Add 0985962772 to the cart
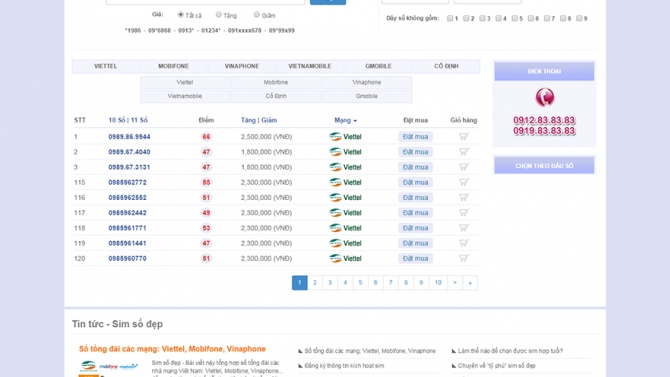 (464, 182)
